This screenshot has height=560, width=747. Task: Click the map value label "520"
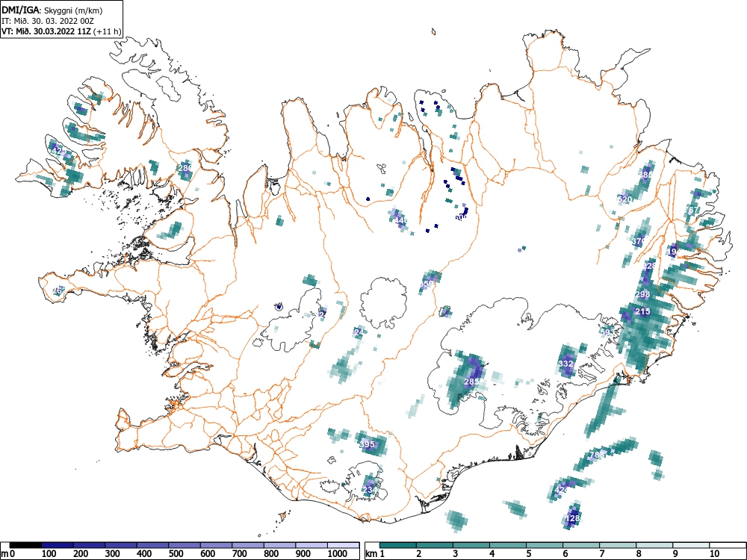tap(624, 199)
